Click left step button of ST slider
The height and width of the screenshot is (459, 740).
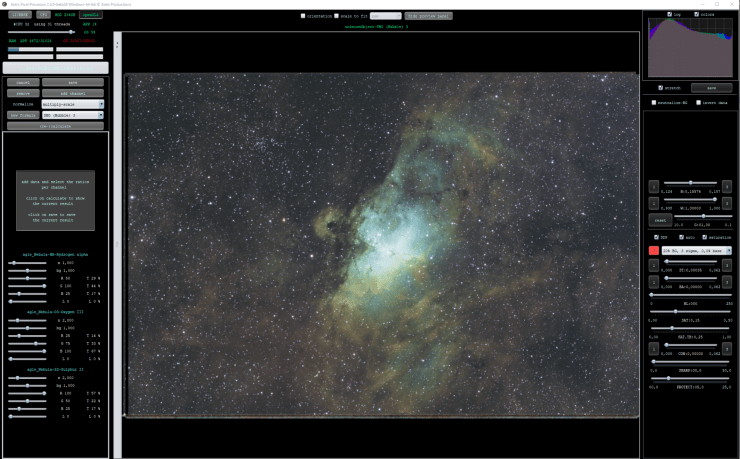click(654, 265)
